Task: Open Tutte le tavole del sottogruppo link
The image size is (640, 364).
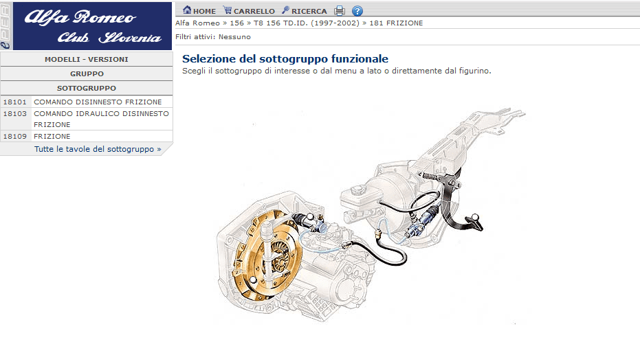Action: 98,149
